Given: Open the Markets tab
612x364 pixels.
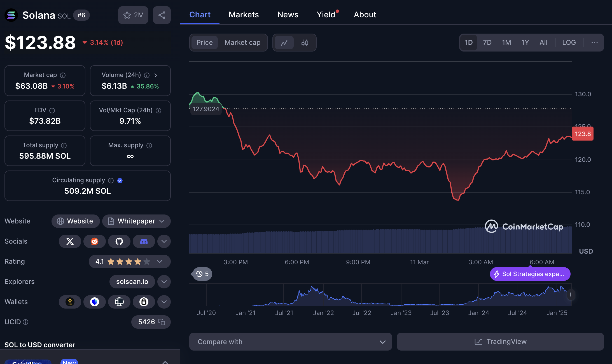Looking at the screenshot, I should [x=244, y=15].
